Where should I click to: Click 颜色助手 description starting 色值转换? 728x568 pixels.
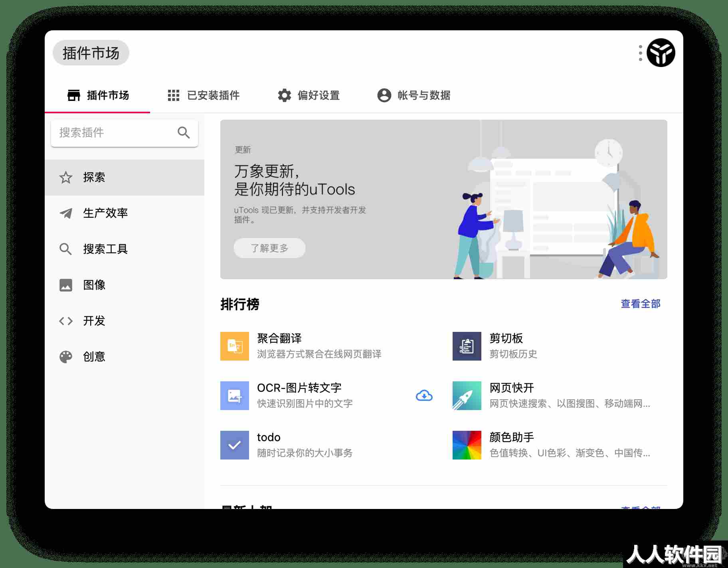[x=570, y=453]
